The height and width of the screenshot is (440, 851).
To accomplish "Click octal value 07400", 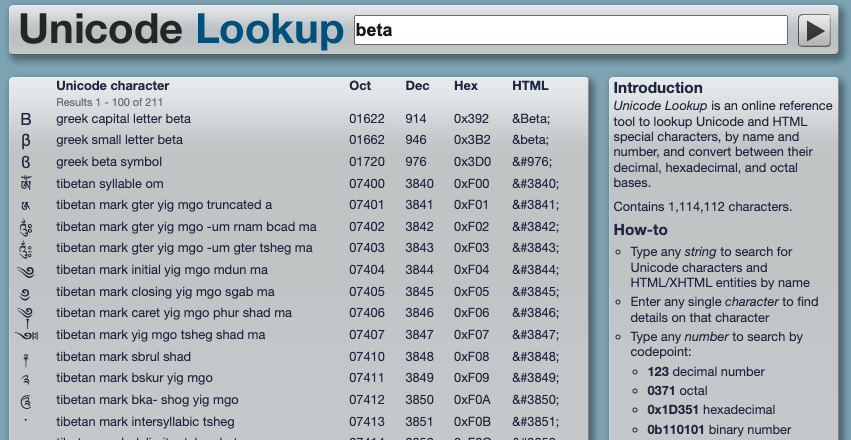I will (367, 184).
